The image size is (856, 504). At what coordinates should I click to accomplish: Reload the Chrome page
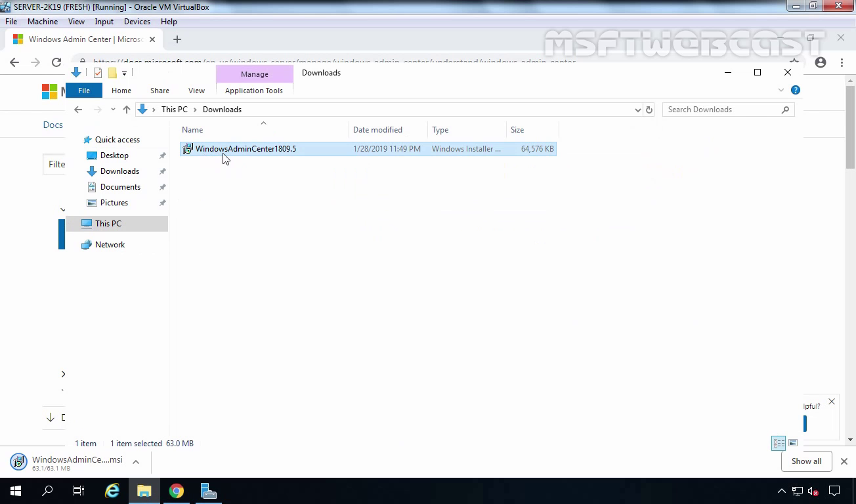56,62
